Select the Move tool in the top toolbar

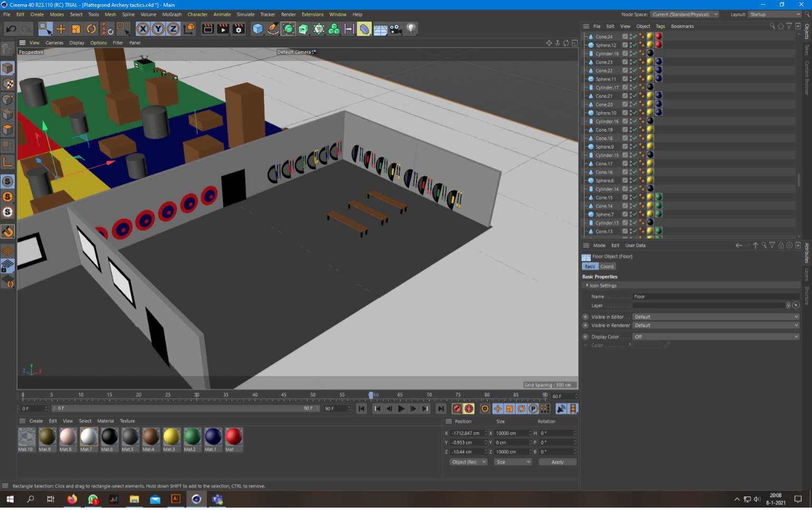(x=61, y=29)
